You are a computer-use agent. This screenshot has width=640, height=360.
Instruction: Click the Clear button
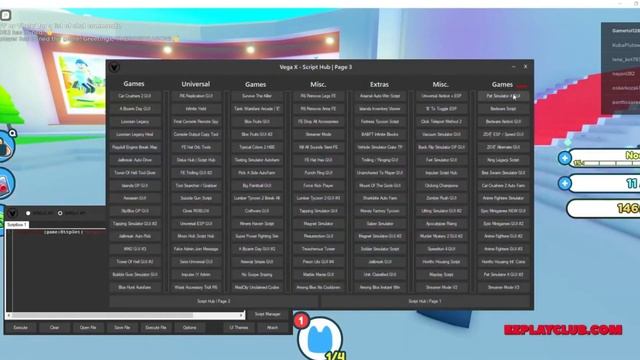click(54, 327)
